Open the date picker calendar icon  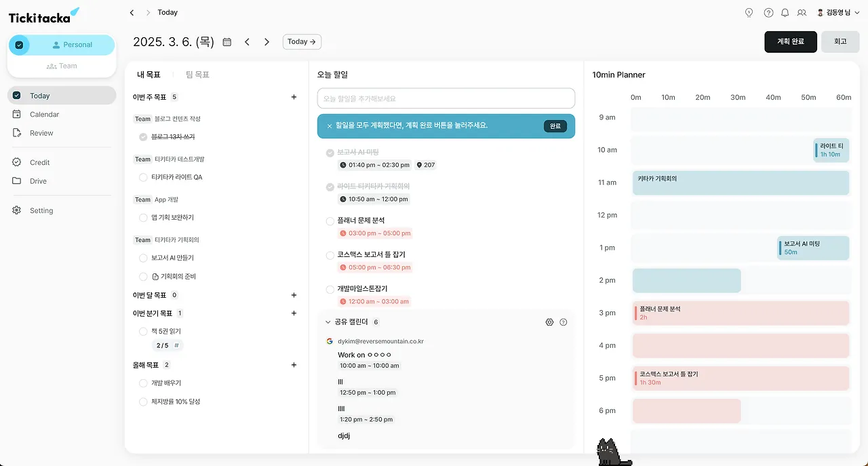(227, 42)
